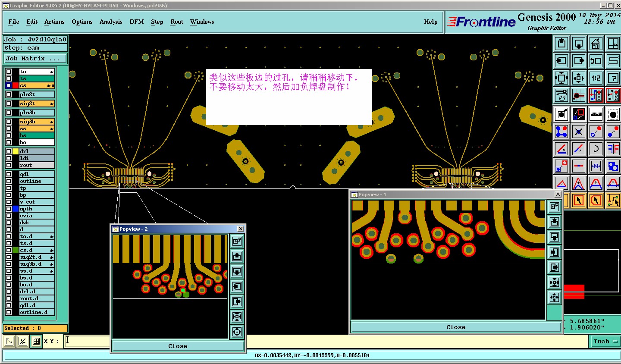The height and width of the screenshot is (364, 621).
Task: Click the pan down view icon
Action: [x=579, y=43]
